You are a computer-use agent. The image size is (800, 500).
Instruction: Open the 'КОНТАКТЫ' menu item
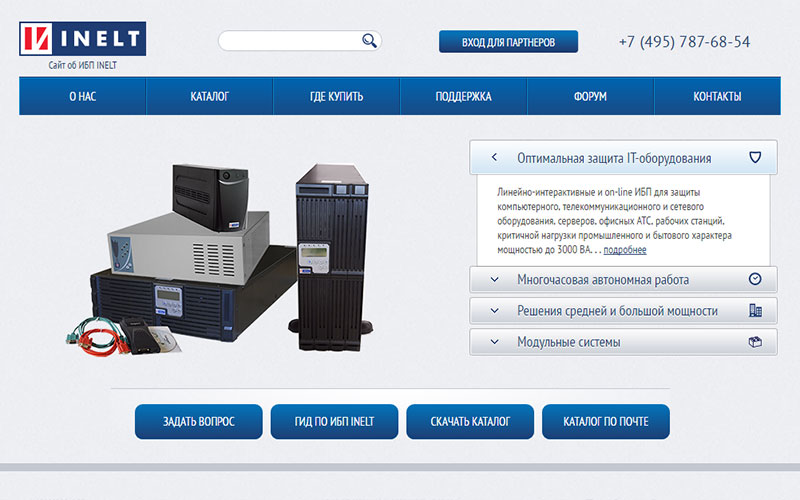(x=717, y=96)
